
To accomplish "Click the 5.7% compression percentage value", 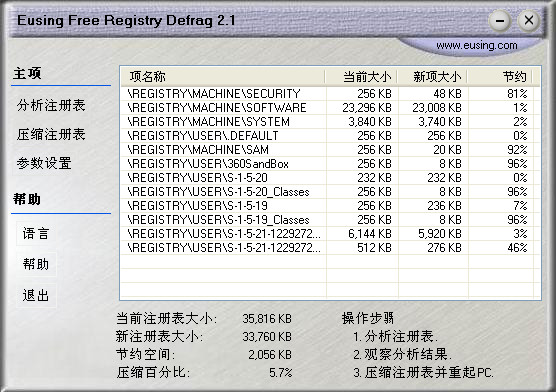I will pyautogui.click(x=280, y=372).
